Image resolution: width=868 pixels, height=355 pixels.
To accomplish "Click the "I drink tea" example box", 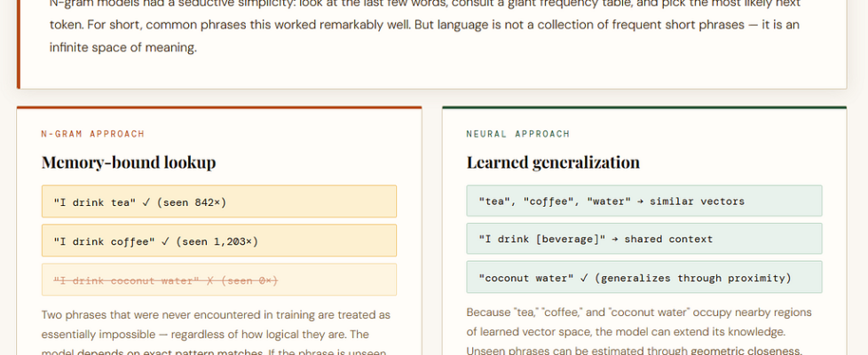I will (218, 201).
